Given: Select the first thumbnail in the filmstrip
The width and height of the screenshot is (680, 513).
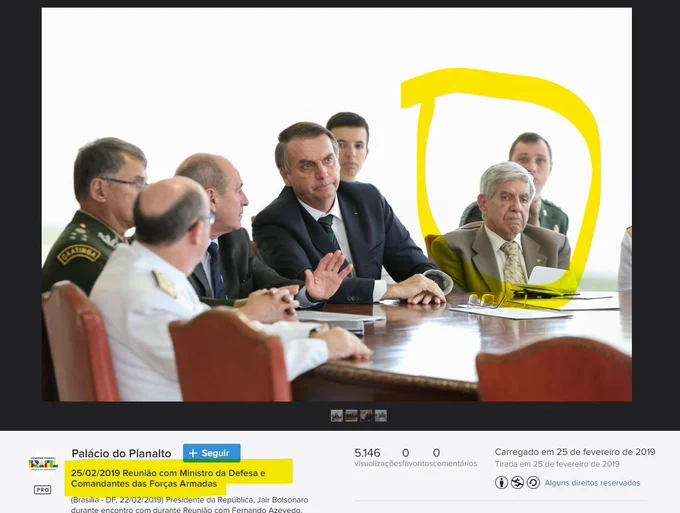Looking at the screenshot, I should tap(337, 415).
